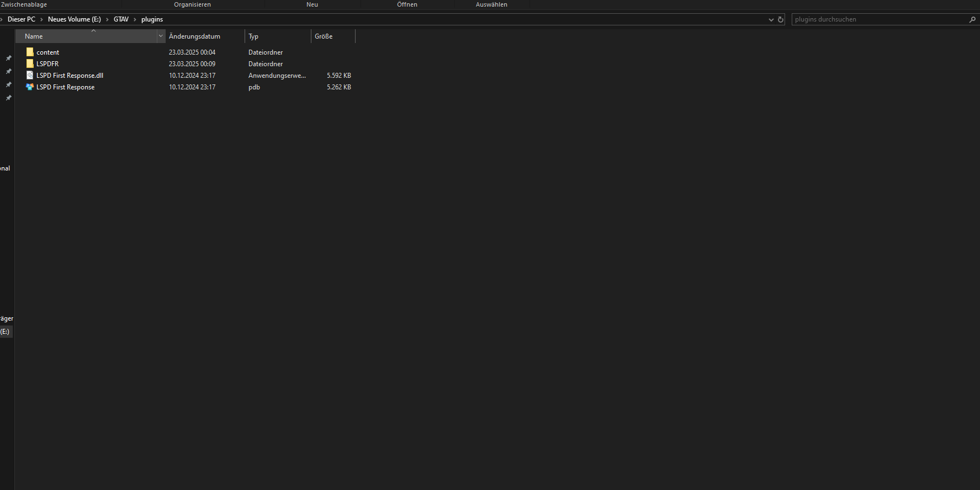Navigate to Dieser PC in breadcrumb
This screenshot has height=490, width=980.
click(22, 19)
